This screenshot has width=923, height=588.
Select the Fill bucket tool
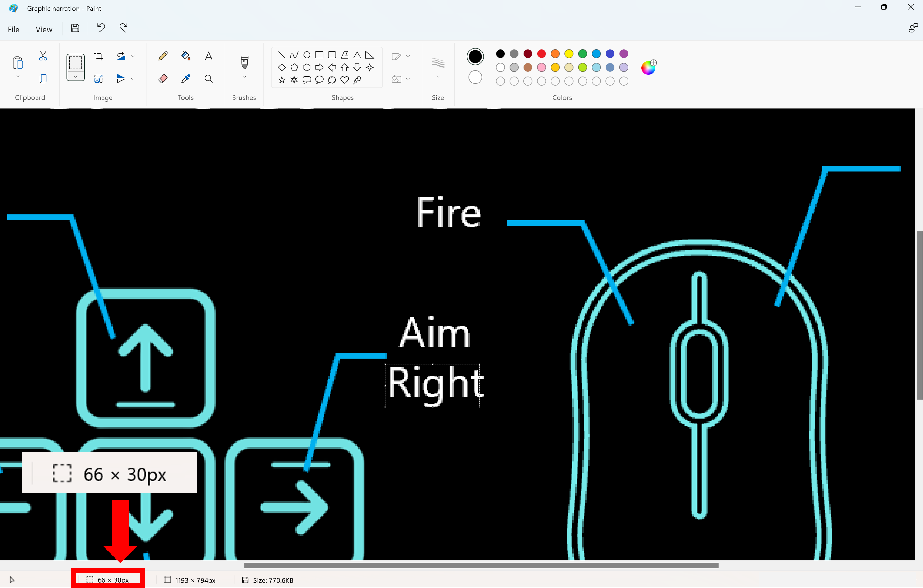click(x=186, y=56)
